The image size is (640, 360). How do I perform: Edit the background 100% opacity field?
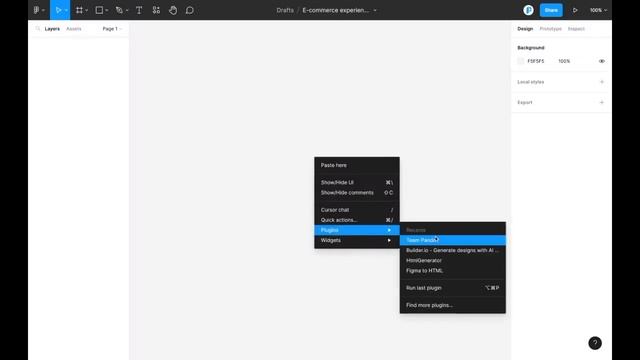pos(564,61)
